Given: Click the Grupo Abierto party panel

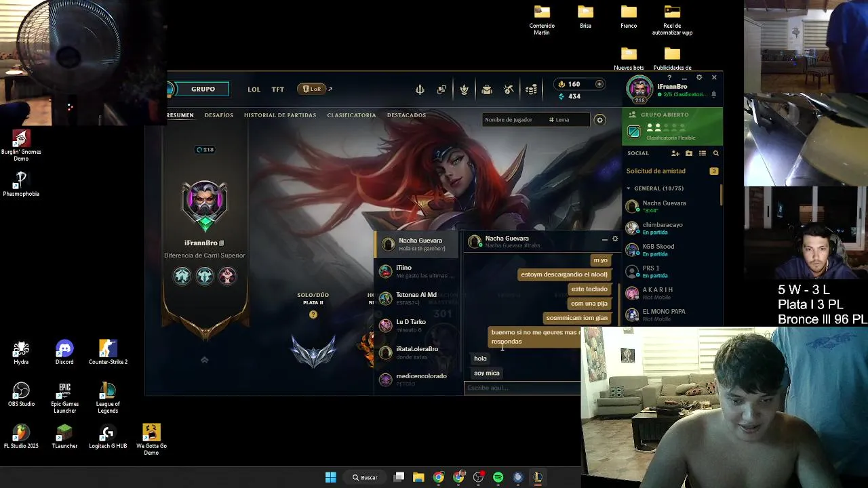Looking at the screenshot, I should point(672,127).
